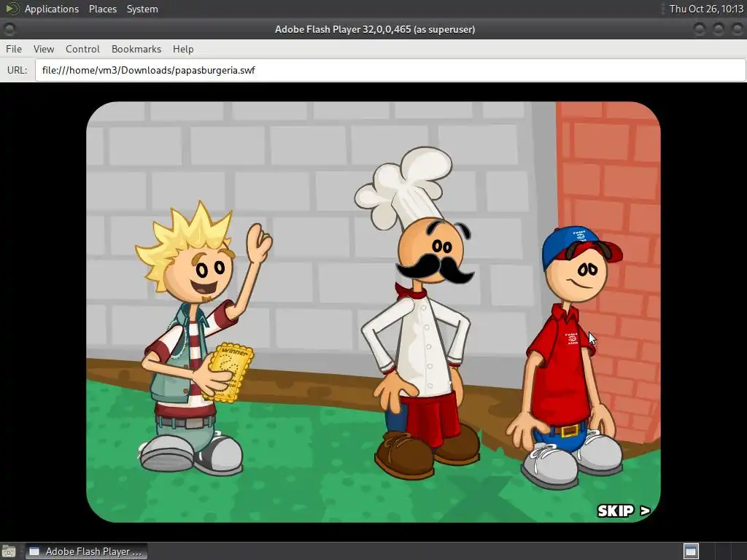Click the workspace switcher icon
This screenshot has height=560, width=747.
coord(691,551)
